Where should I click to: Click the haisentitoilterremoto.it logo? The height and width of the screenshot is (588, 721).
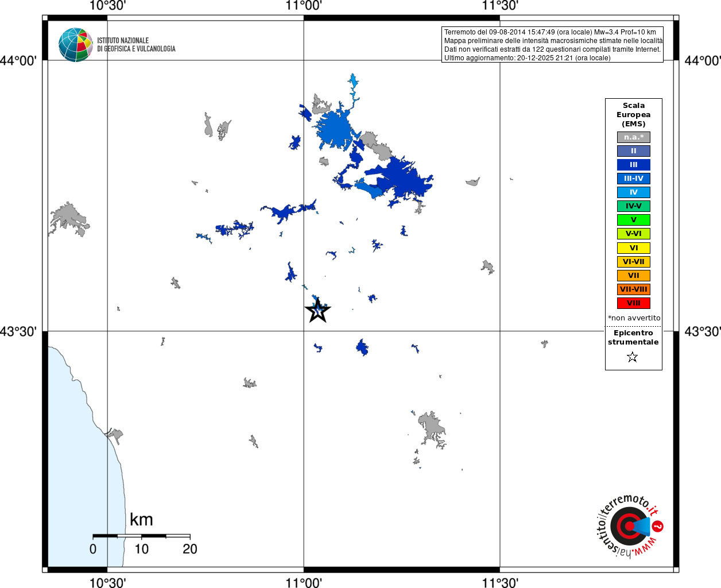(630, 527)
